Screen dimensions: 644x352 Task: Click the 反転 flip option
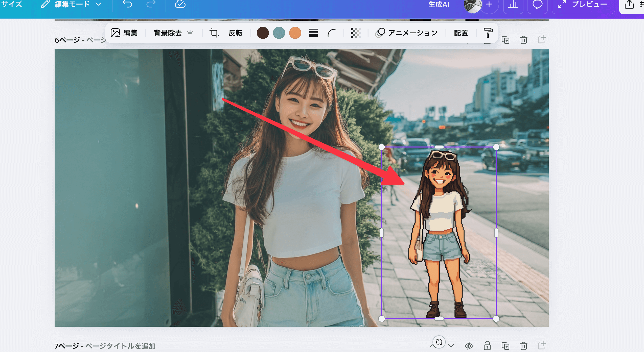(235, 33)
